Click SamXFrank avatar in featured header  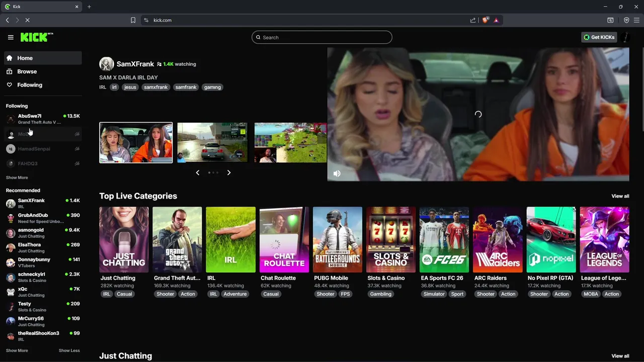[106, 64]
